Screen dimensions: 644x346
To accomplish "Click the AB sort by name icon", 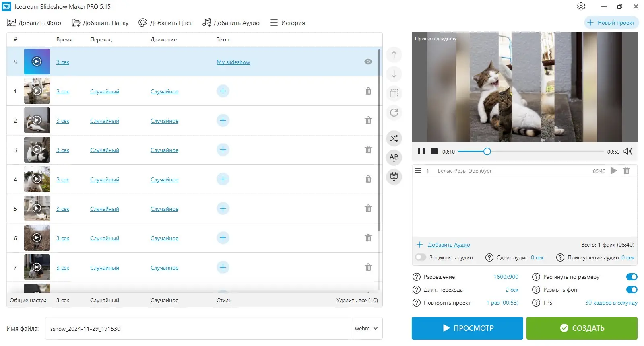I will [394, 157].
